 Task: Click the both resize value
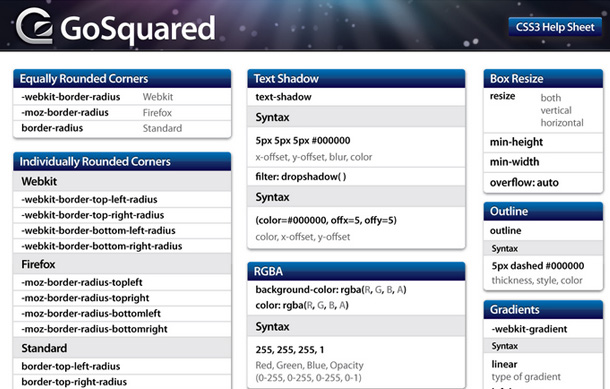(x=551, y=98)
